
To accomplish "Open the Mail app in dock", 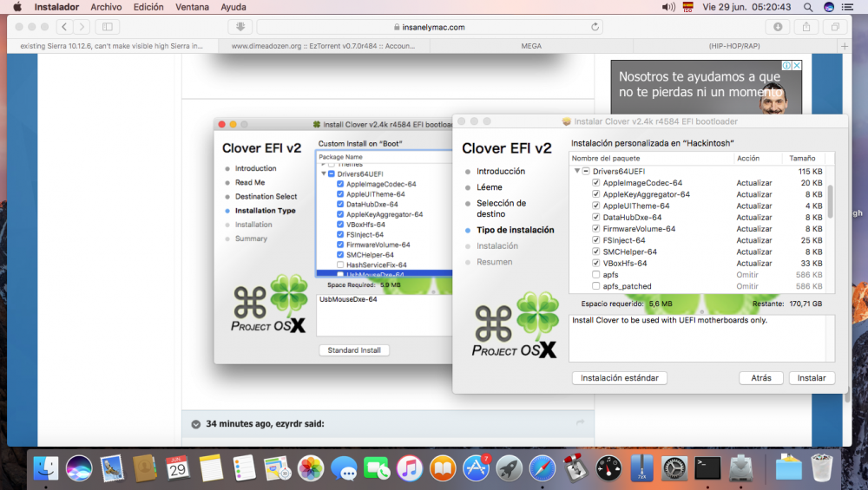I will click(x=112, y=468).
